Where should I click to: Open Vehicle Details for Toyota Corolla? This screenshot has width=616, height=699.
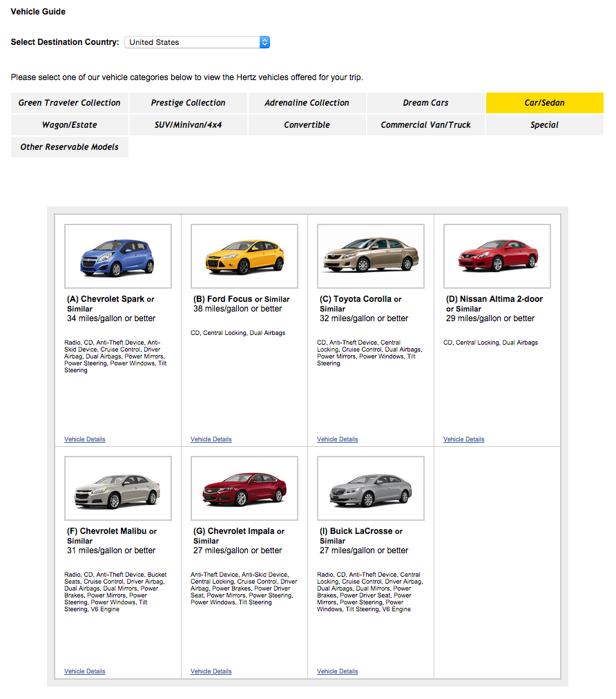[338, 439]
